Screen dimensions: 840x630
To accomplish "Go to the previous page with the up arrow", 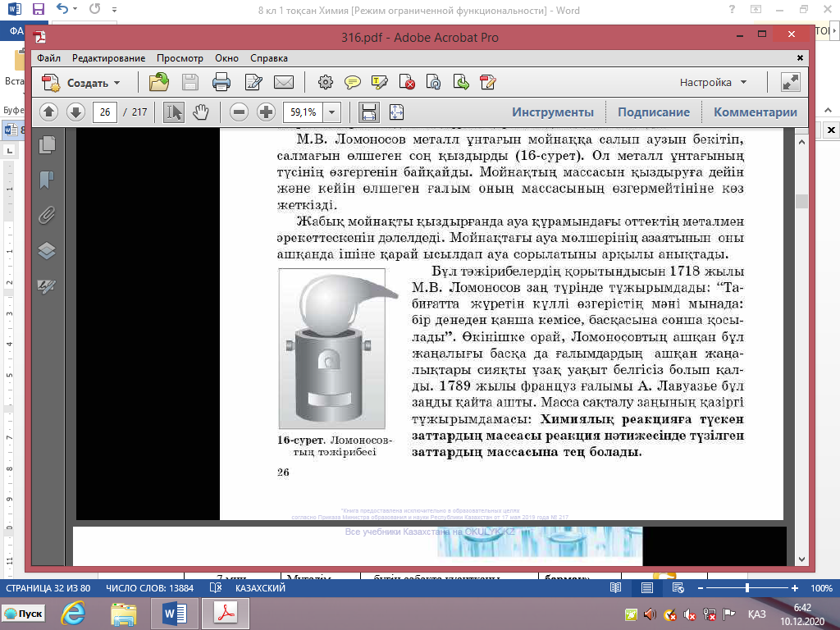I will [48, 112].
